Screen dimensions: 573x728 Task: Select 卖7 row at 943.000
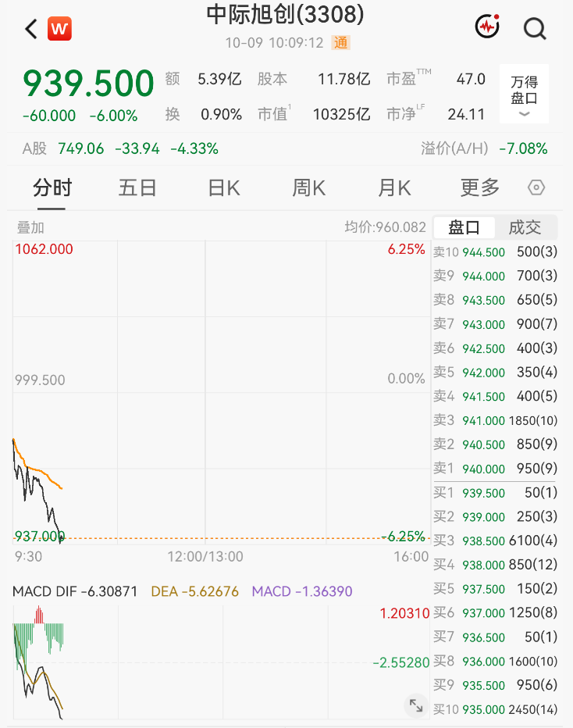tap(495, 324)
